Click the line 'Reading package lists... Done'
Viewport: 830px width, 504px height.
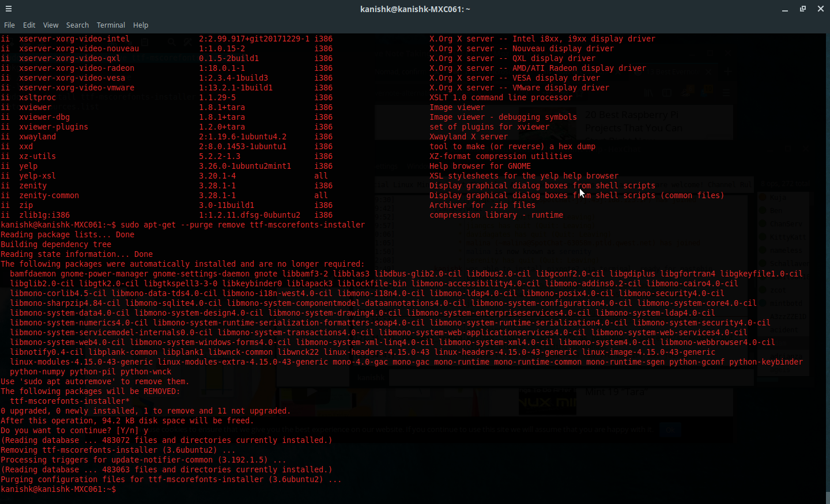(67, 234)
